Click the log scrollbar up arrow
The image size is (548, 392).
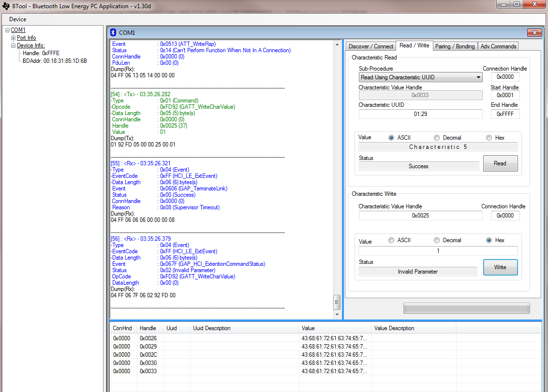pyautogui.click(x=337, y=44)
